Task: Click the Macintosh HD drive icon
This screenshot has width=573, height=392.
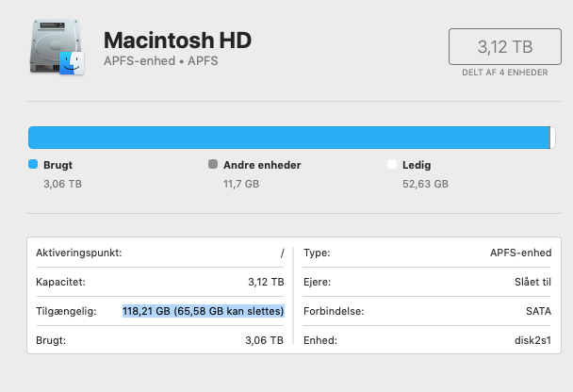Action: pyautogui.click(x=57, y=47)
